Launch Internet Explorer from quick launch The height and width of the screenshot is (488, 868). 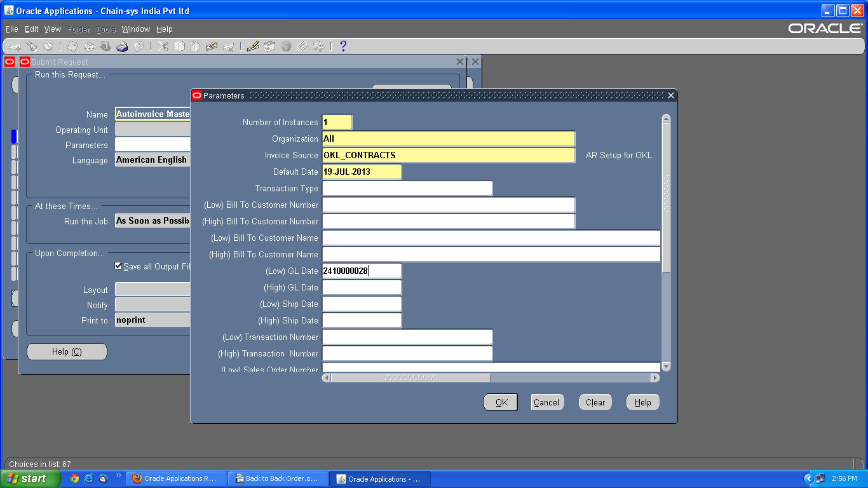pos(89,478)
